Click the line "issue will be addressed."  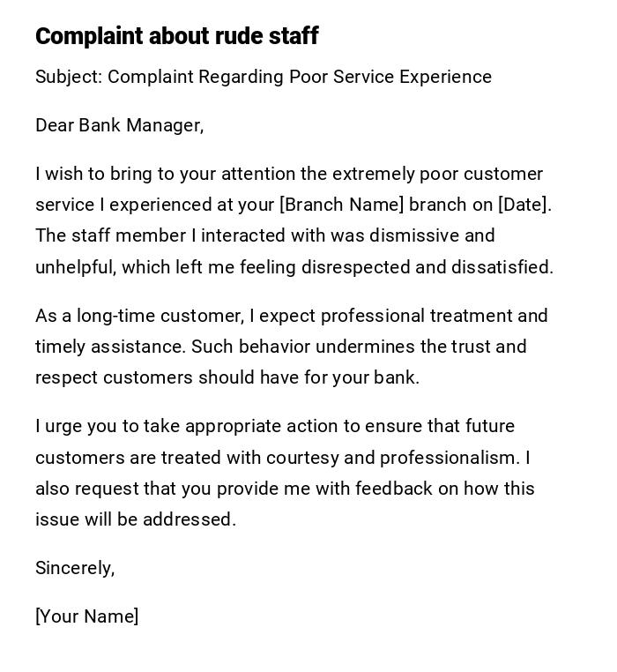(136, 519)
